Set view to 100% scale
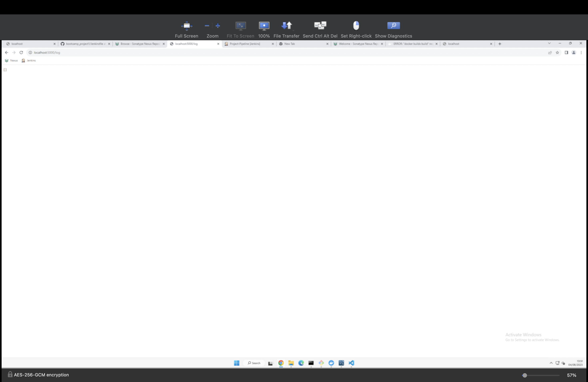 264,26
